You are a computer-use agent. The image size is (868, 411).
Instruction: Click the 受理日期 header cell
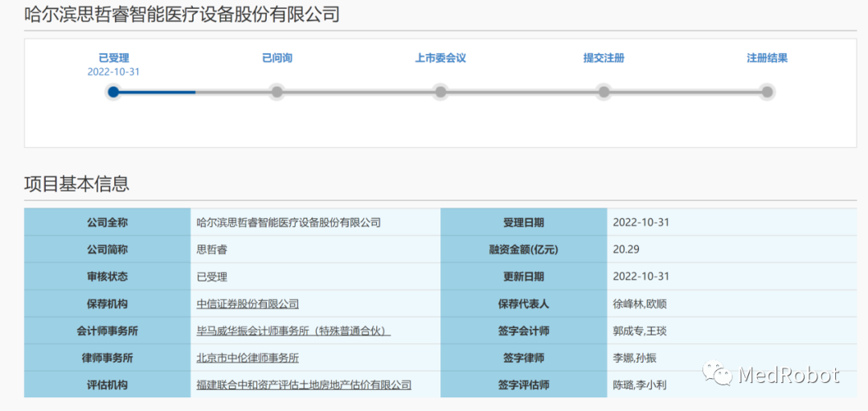click(524, 223)
